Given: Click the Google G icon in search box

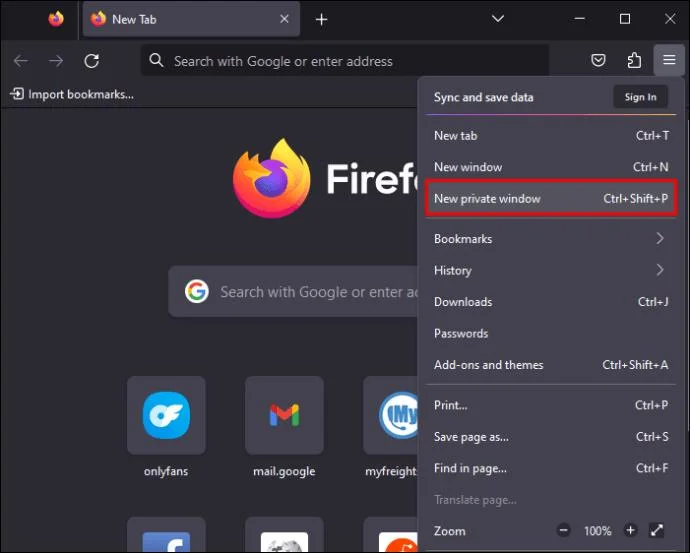Looking at the screenshot, I should click(x=196, y=291).
